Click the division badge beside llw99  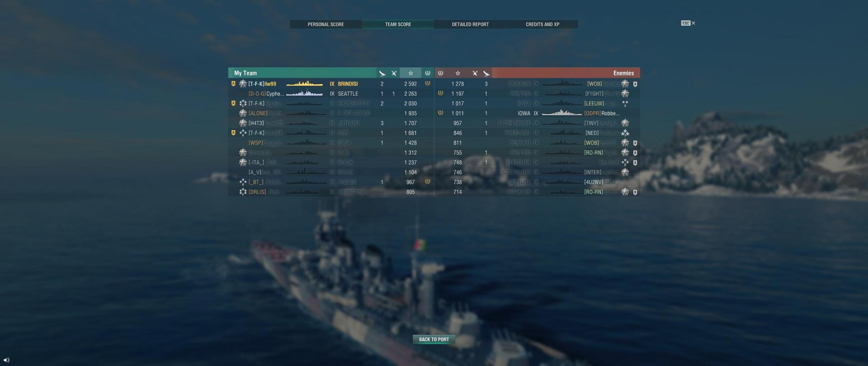click(233, 84)
